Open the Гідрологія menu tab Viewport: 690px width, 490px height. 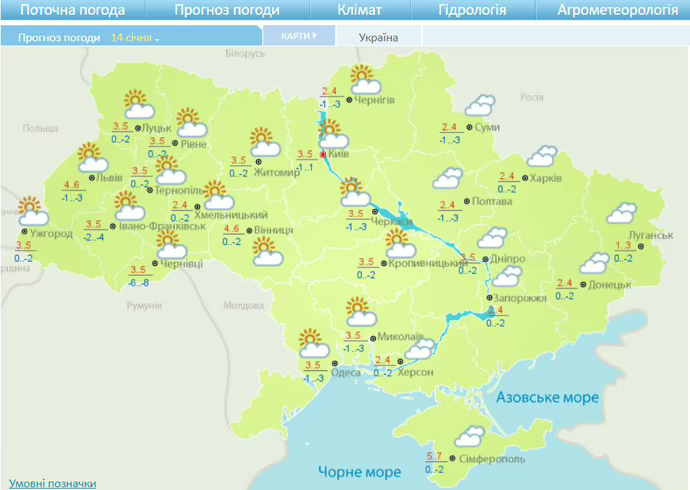click(472, 11)
